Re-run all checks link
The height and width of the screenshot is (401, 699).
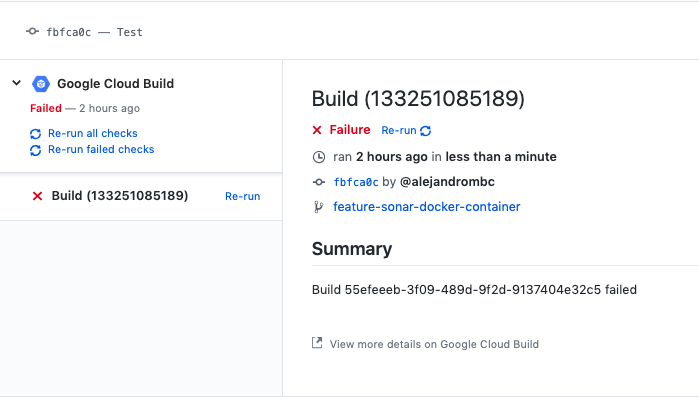tap(93, 133)
